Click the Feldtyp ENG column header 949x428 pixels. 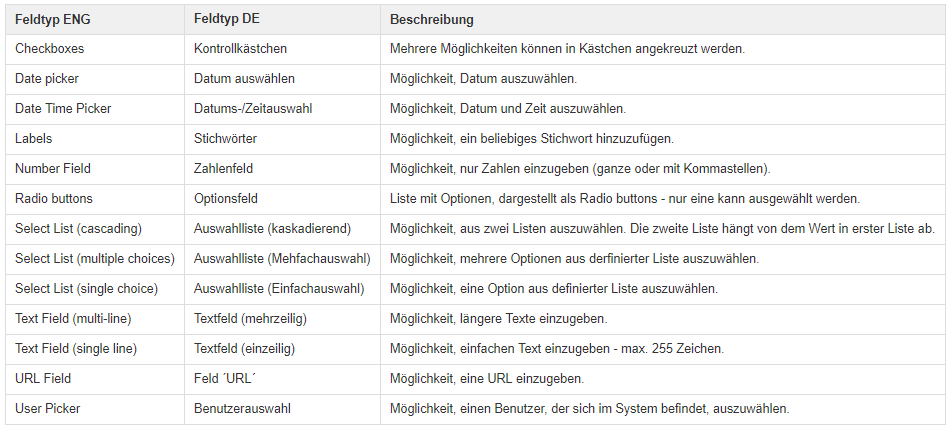[95, 19]
